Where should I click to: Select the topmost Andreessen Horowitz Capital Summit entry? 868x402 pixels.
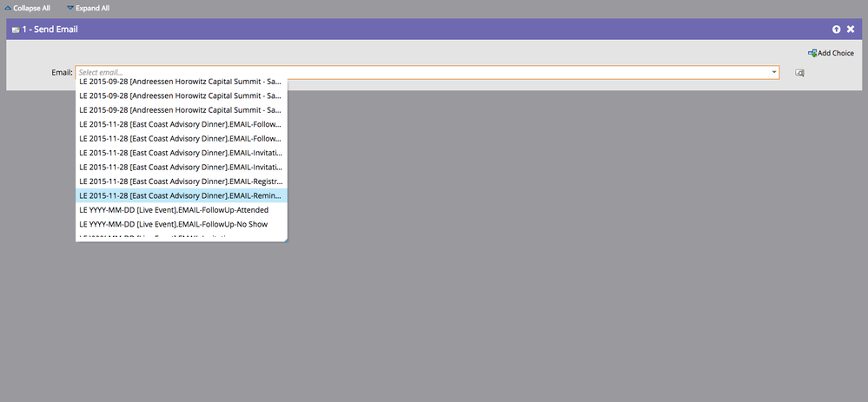pyautogui.click(x=180, y=81)
